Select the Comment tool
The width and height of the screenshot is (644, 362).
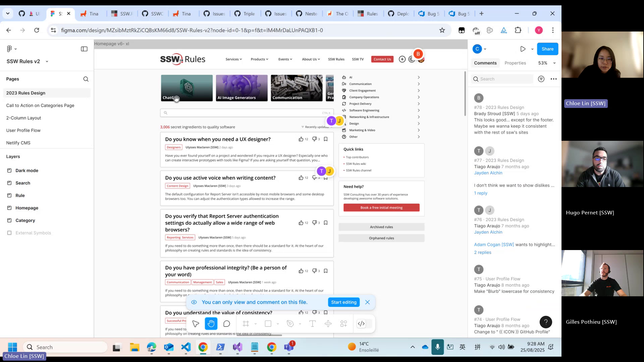(227, 324)
